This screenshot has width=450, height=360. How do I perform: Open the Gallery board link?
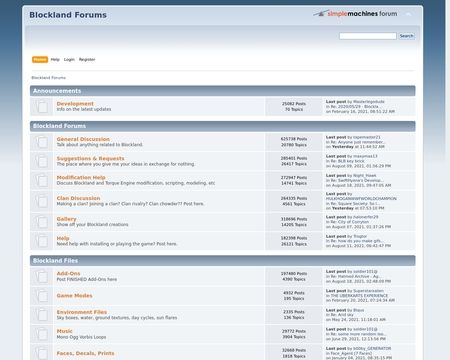(66, 219)
